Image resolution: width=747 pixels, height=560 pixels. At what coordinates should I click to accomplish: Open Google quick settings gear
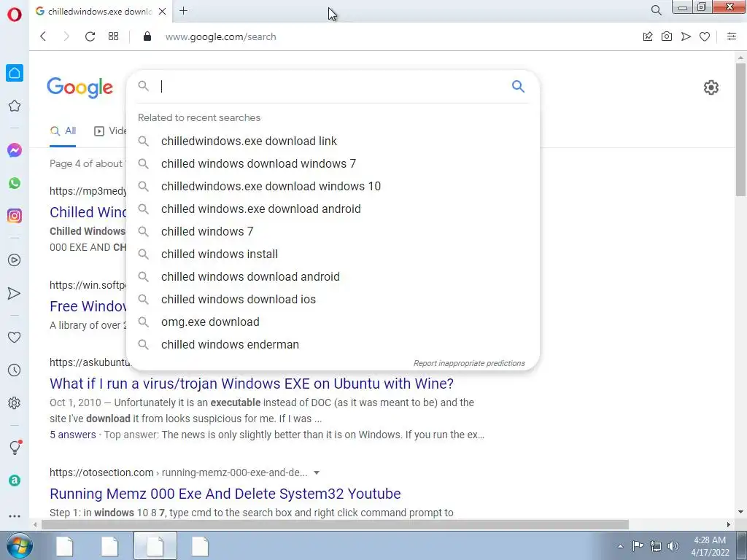[x=711, y=87]
